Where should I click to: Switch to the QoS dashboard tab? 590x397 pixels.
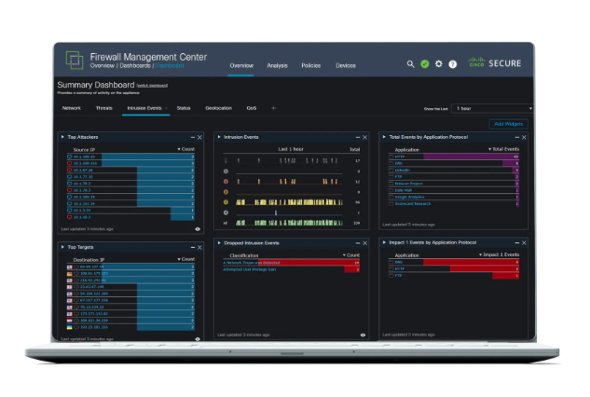251,108
